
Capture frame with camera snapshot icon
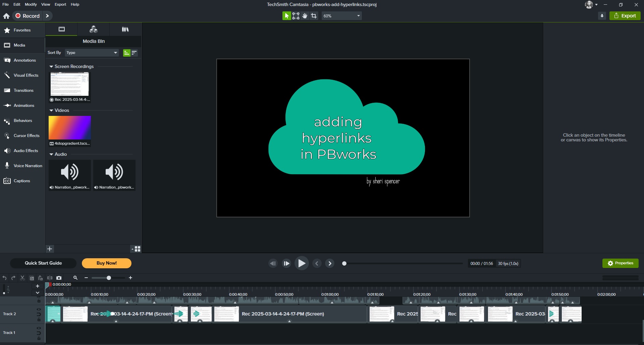[59, 278]
